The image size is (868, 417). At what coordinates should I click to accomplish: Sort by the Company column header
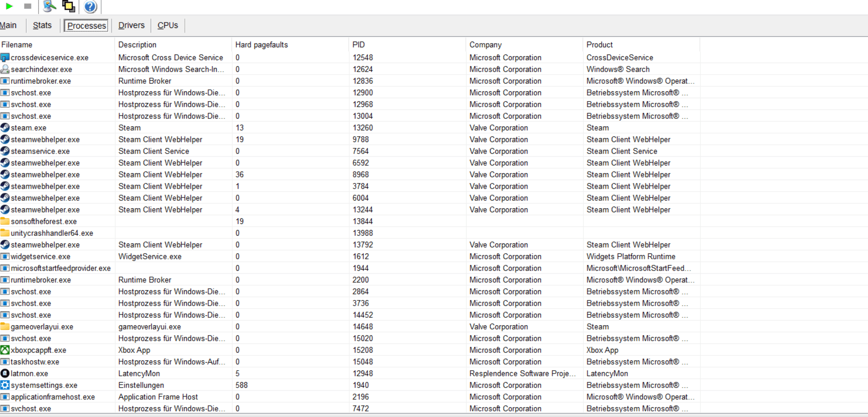pyautogui.click(x=524, y=44)
